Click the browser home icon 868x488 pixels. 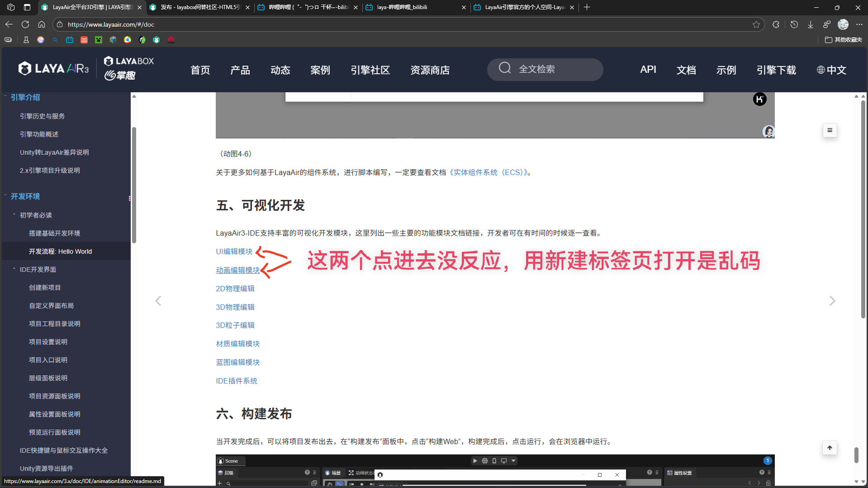tap(42, 24)
